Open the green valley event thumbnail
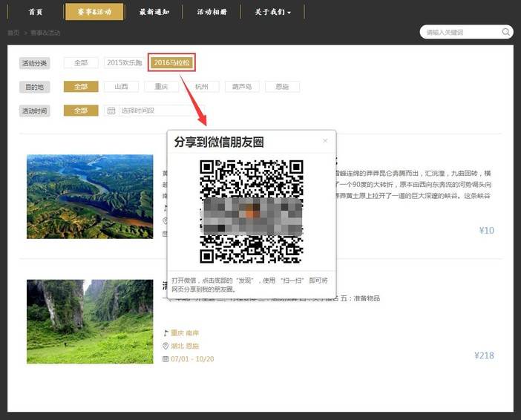This screenshot has height=420, width=521. 90,321
